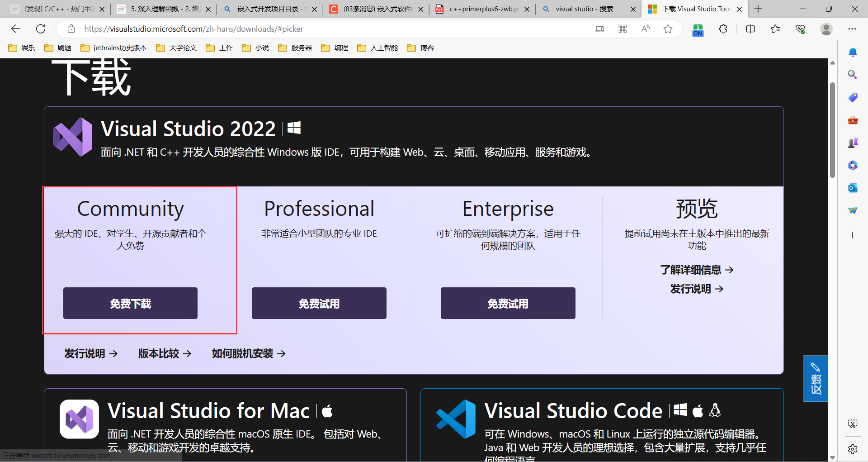Open sidebar settings gear icon
868x462 pixels.
[853, 449]
